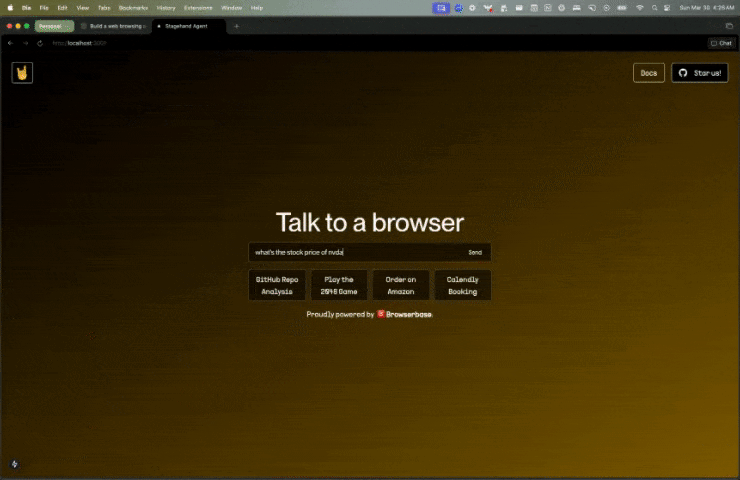
Task: Choose the Play the 2048 Game suggestion
Action: [339, 286]
